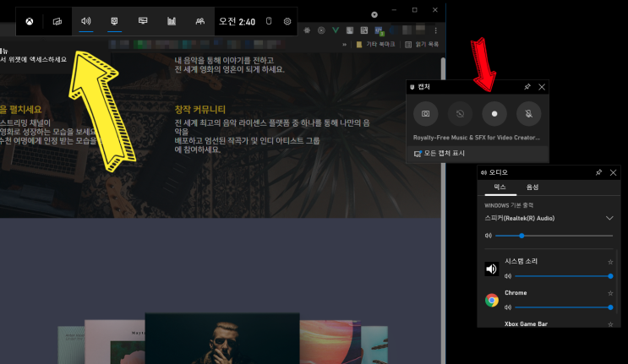628x364 pixels.
Task: Switch to the 음성 tab
Action: (532, 187)
